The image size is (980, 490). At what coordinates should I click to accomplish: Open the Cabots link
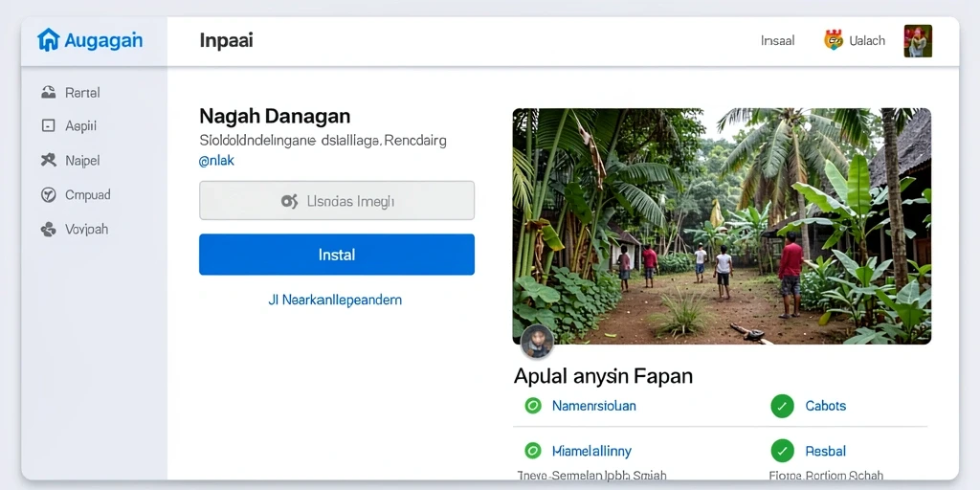click(825, 406)
